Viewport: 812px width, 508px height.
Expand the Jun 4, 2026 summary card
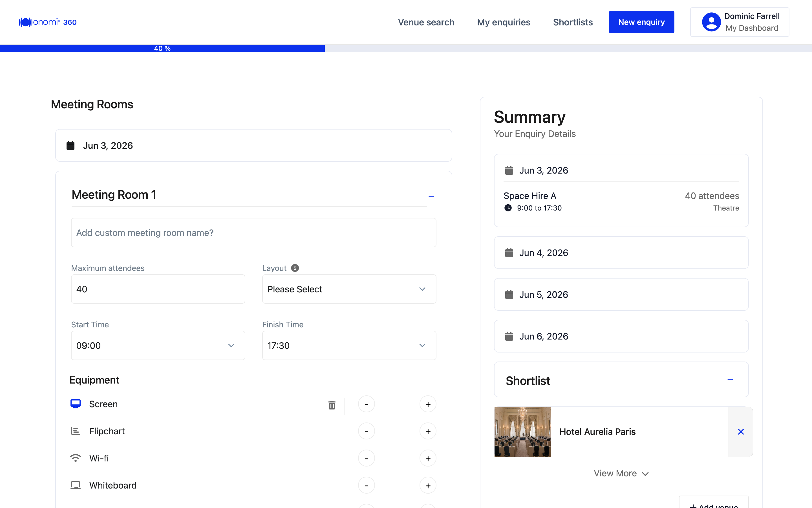[x=621, y=253]
